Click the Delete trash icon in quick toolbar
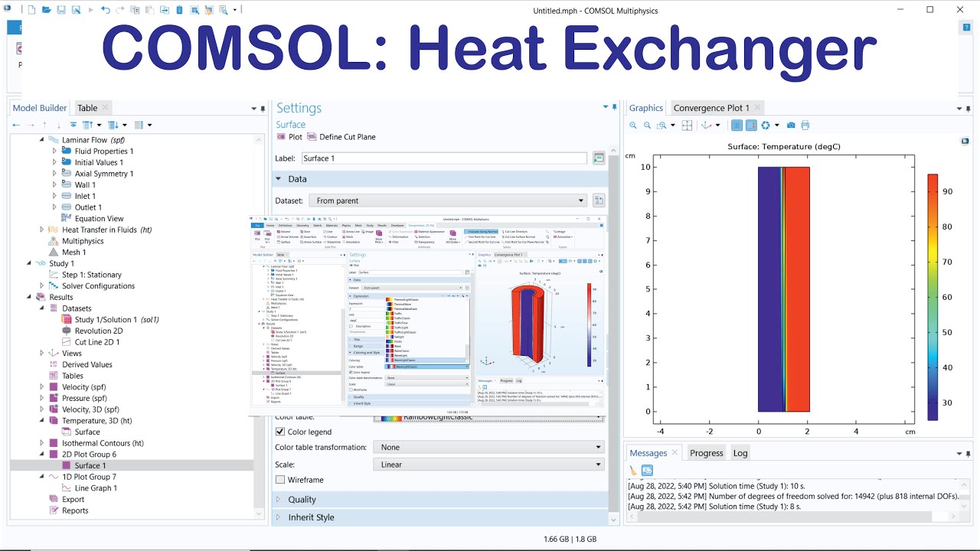 [x=179, y=10]
